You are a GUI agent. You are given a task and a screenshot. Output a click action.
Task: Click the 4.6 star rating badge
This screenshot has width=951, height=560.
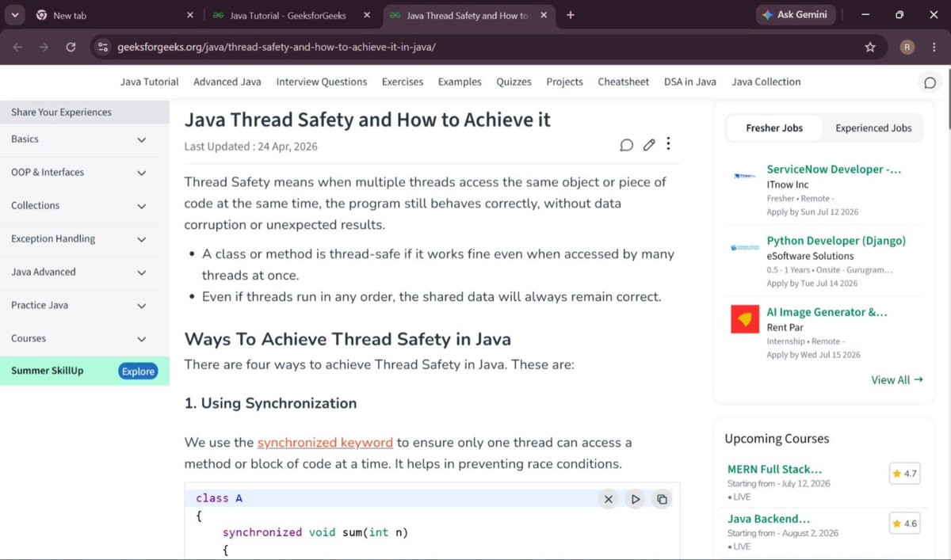(904, 524)
